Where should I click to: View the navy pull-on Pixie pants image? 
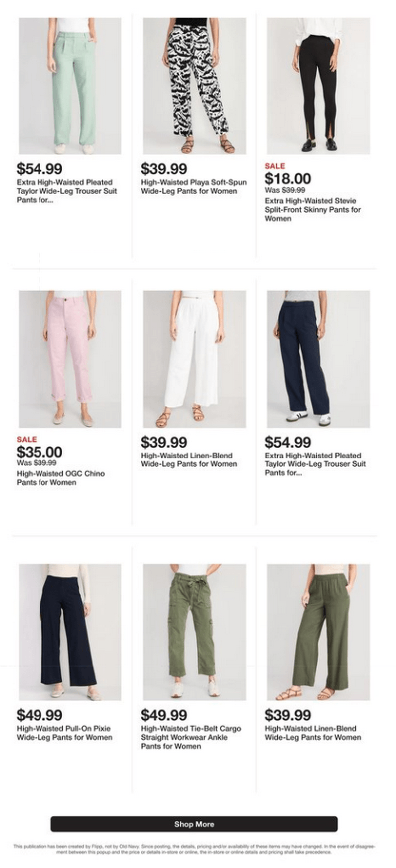coord(70,632)
